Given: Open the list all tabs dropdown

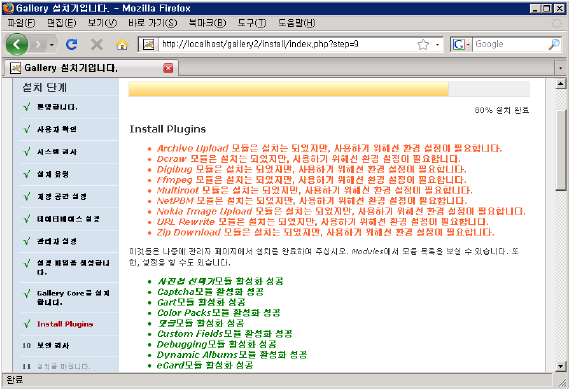Looking at the screenshot, I should coord(560,68).
